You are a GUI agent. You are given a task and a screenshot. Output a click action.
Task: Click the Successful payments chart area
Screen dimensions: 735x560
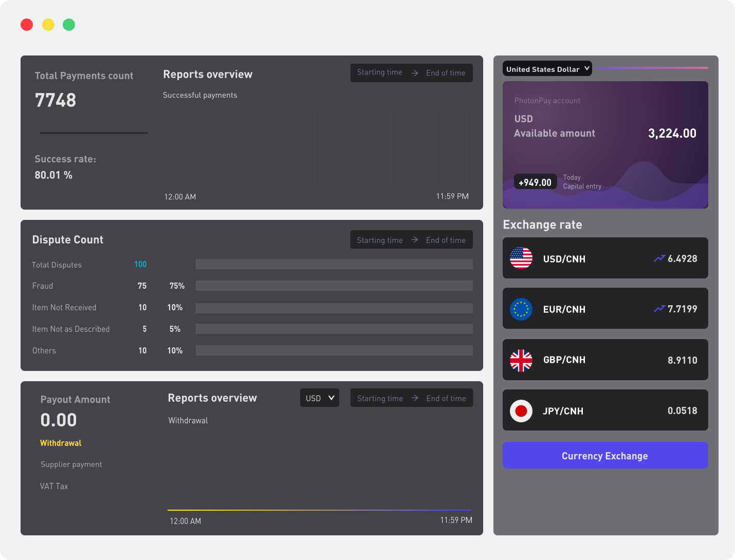[x=316, y=146]
